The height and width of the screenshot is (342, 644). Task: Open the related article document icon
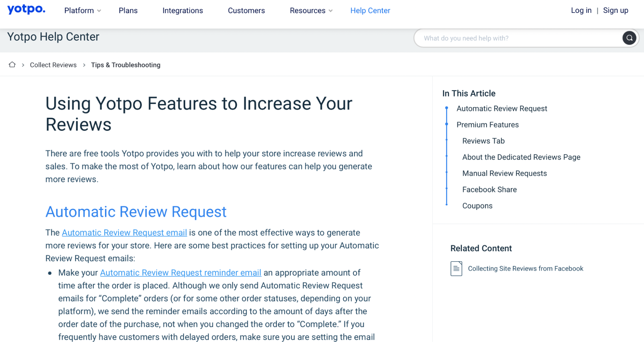[x=456, y=268]
